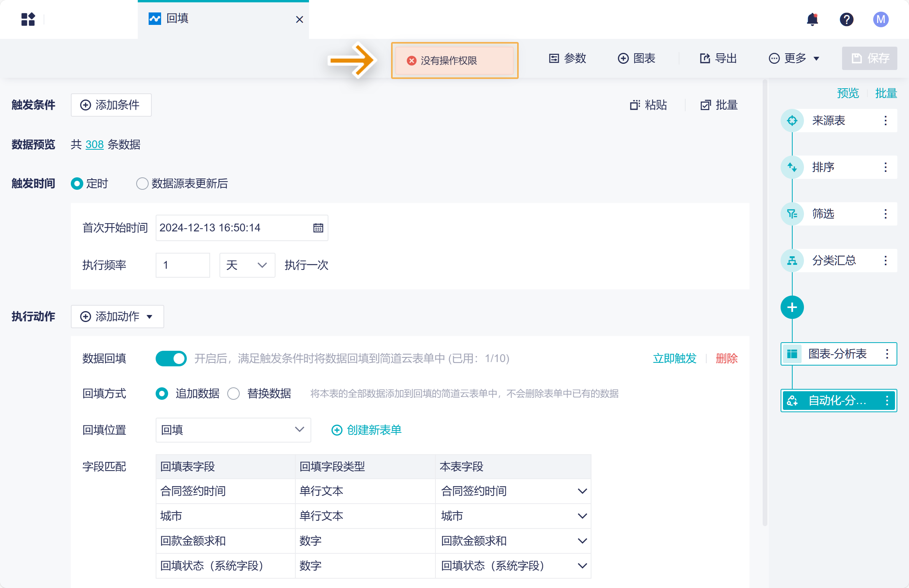Click the 添加条件 button
909x588 pixels.
coord(111,105)
